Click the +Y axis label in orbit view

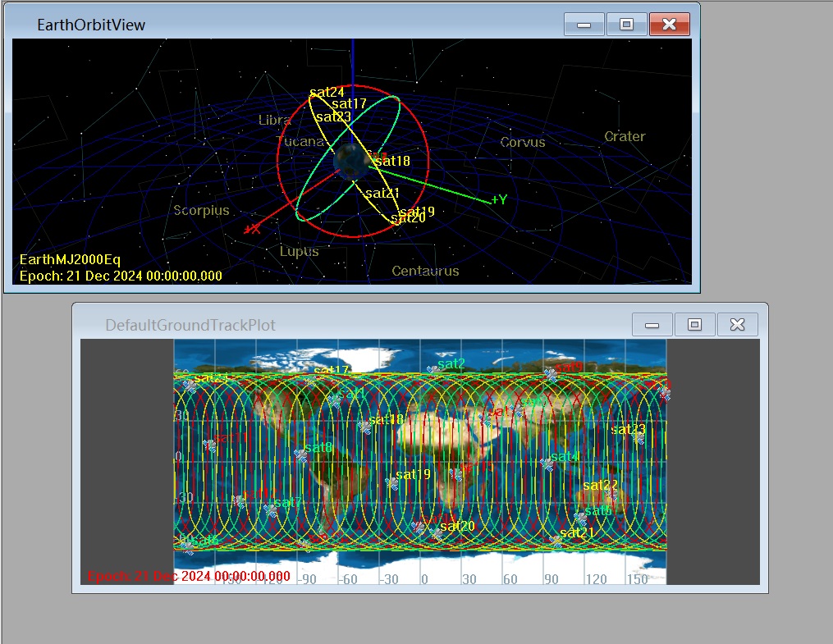(x=499, y=200)
